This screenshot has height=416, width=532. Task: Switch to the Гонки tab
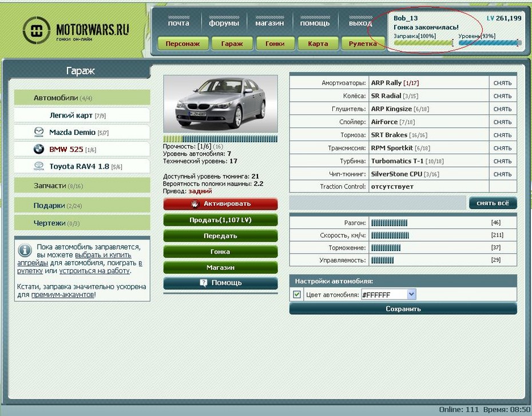(x=275, y=44)
